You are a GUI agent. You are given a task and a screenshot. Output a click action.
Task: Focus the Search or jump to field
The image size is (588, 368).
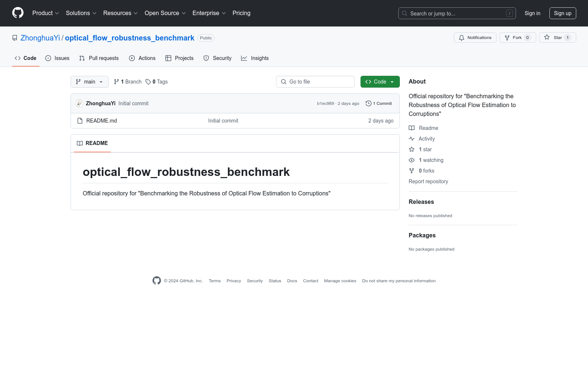pyautogui.click(x=457, y=13)
